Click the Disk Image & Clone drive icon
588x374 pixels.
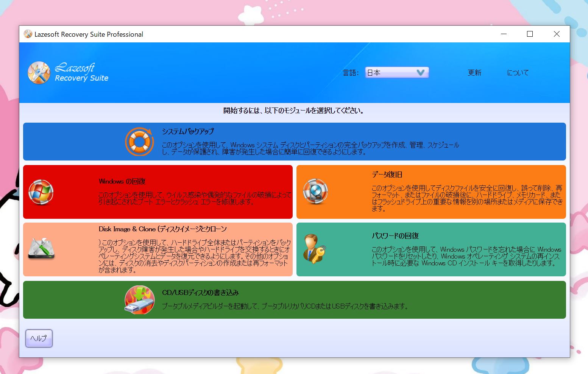[x=41, y=249]
